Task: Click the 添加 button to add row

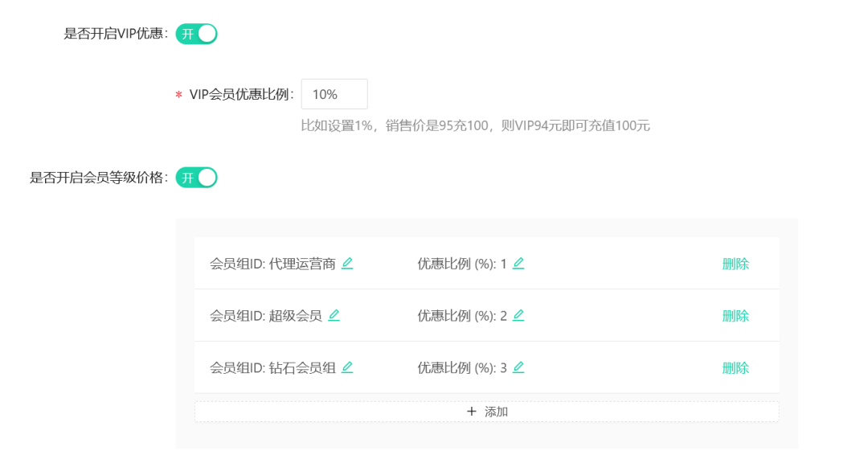Action: 486,412
